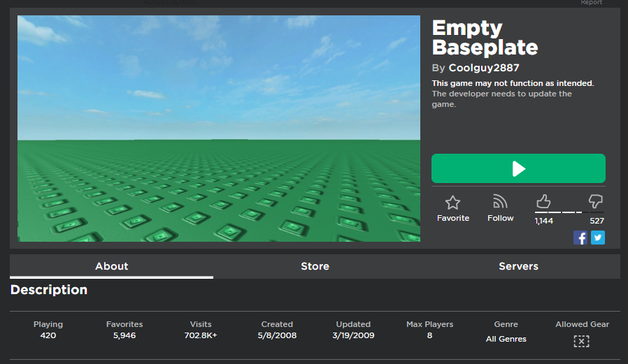Share the game on Facebook
This screenshot has width=628, height=364.
click(x=580, y=238)
